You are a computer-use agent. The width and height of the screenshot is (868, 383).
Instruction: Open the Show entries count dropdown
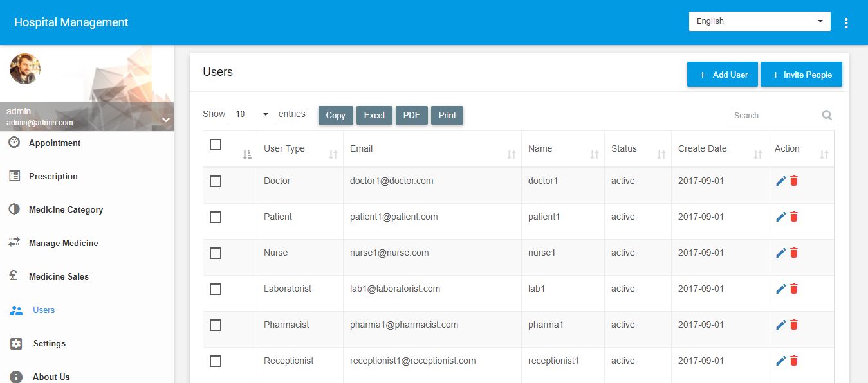click(x=252, y=114)
